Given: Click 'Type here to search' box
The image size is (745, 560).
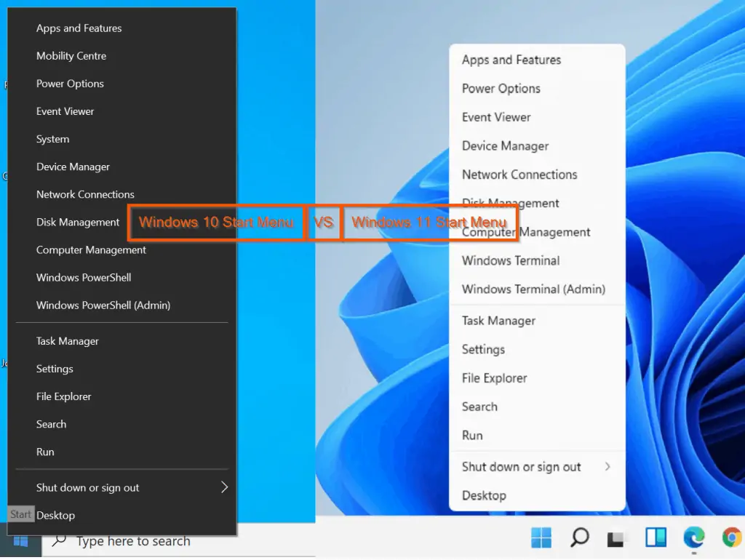Looking at the screenshot, I should 179,540.
